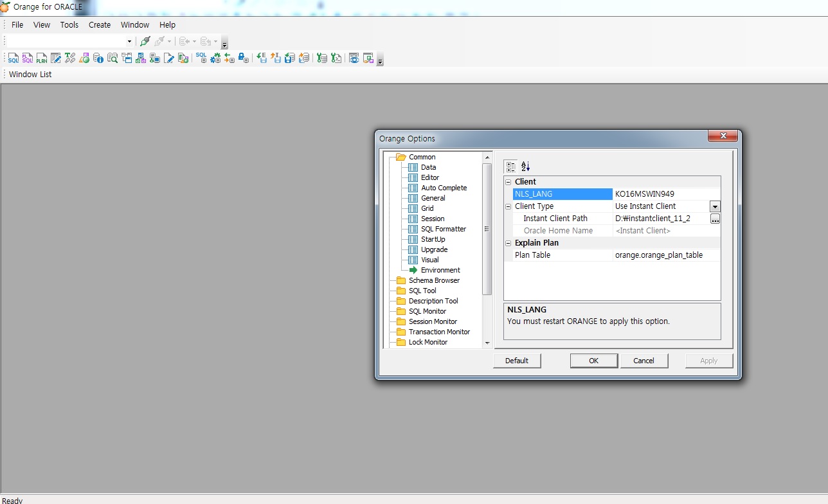This screenshot has height=504, width=828.
Task: Click the Apply button
Action: click(709, 361)
